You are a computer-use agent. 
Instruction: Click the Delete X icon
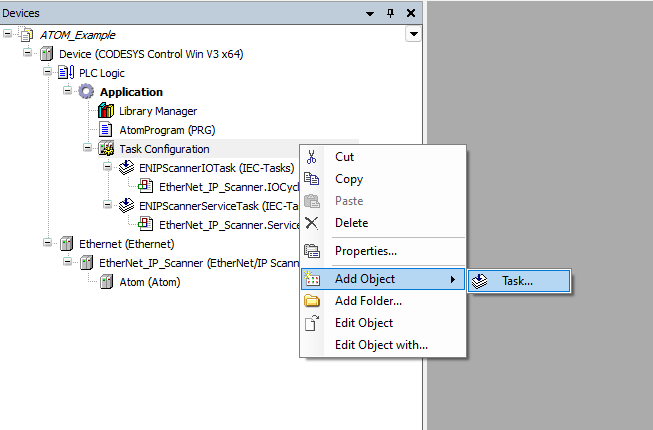pos(312,223)
